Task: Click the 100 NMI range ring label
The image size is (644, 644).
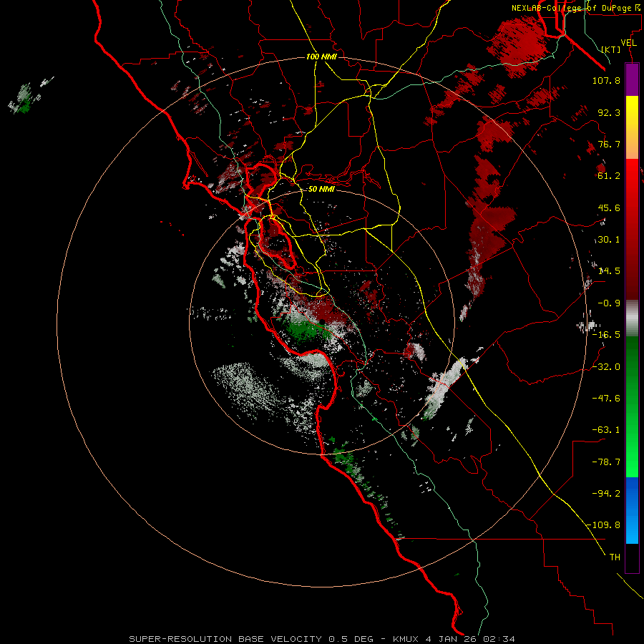Action: point(321,57)
